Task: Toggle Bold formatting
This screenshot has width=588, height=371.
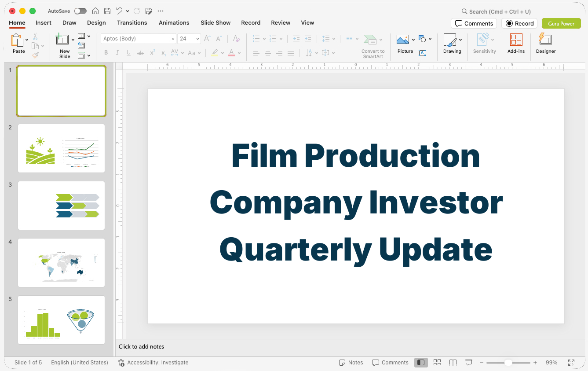Action: pos(106,53)
